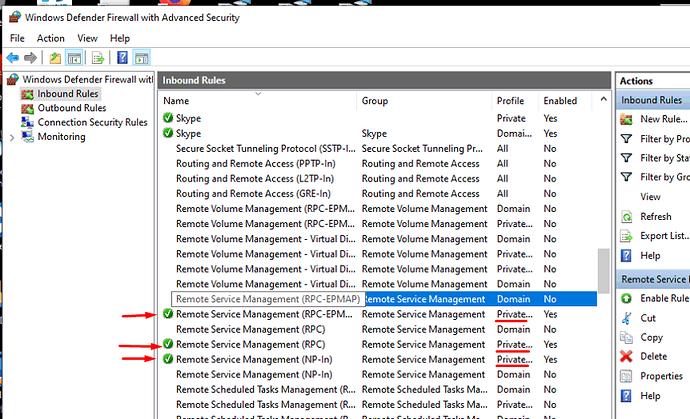
Task: Click the Skype group cell
Action: click(374, 133)
